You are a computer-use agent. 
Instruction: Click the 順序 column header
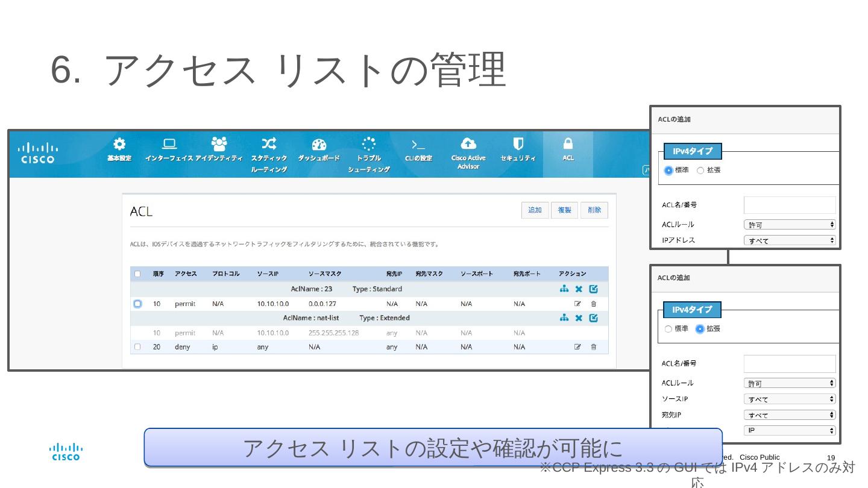point(159,274)
